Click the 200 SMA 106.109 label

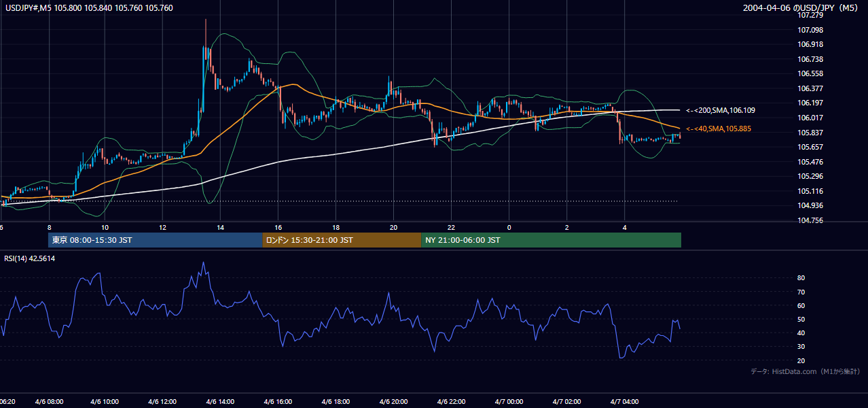pos(721,110)
